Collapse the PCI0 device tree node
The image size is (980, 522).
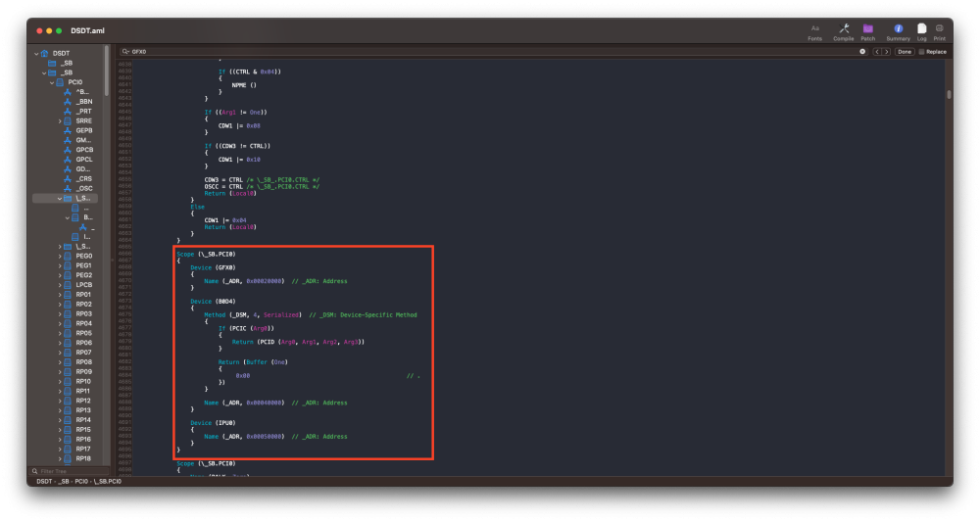[x=52, y=82]
